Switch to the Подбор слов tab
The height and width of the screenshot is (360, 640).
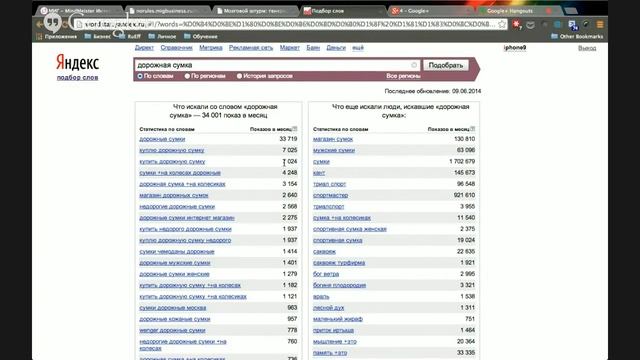point(343,11)
